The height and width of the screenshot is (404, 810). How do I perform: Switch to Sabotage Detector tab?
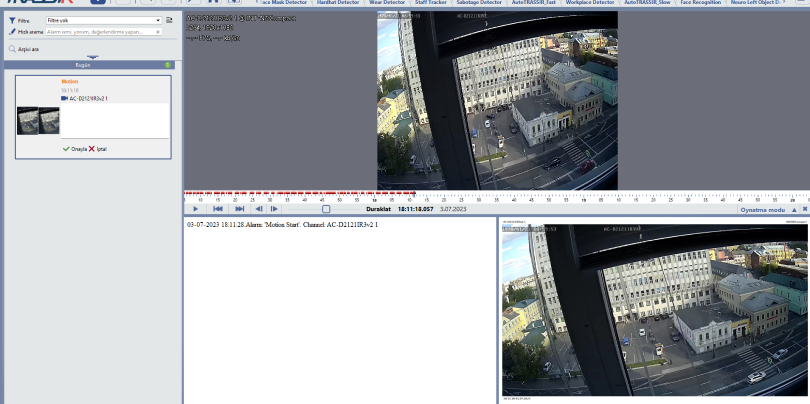[479, 3]
